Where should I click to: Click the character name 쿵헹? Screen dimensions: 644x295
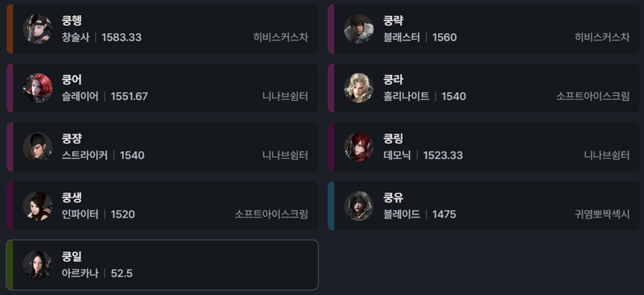point(72,21)
